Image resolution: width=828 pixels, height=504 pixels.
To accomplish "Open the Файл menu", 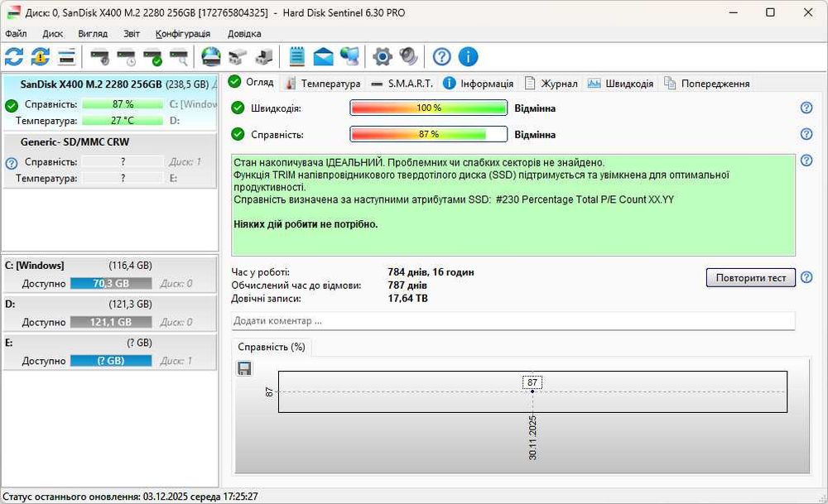I will tap(16, 34).
